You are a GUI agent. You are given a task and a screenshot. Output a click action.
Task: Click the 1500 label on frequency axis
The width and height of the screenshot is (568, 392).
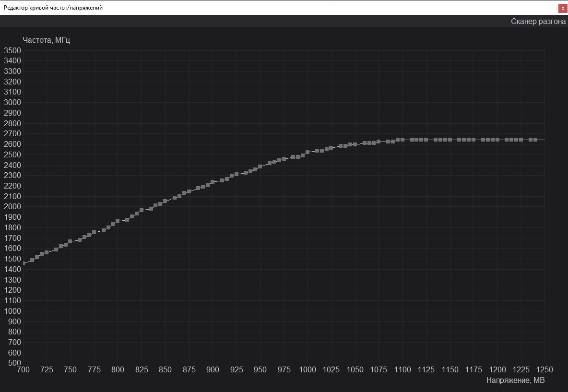[12, 259]
